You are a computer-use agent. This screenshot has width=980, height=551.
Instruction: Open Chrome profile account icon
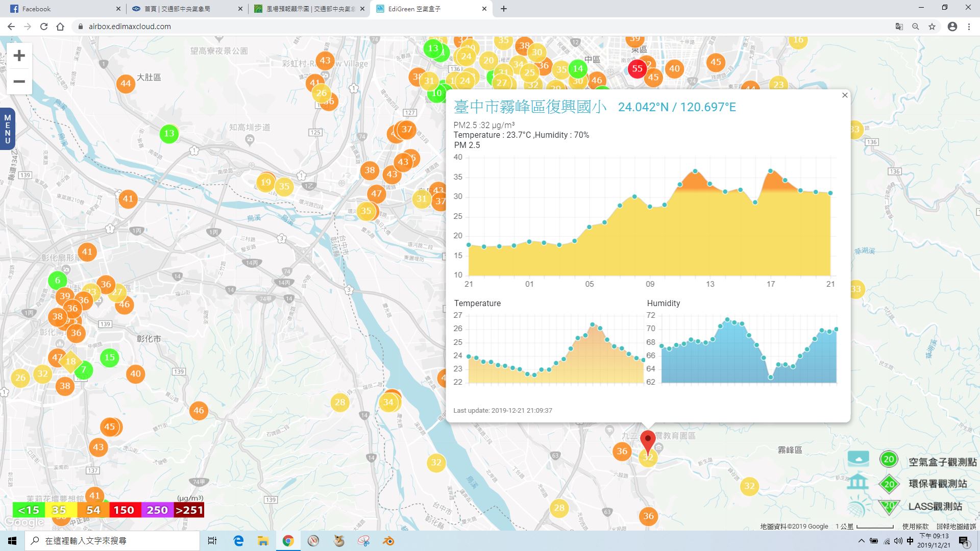click(952, 27)
